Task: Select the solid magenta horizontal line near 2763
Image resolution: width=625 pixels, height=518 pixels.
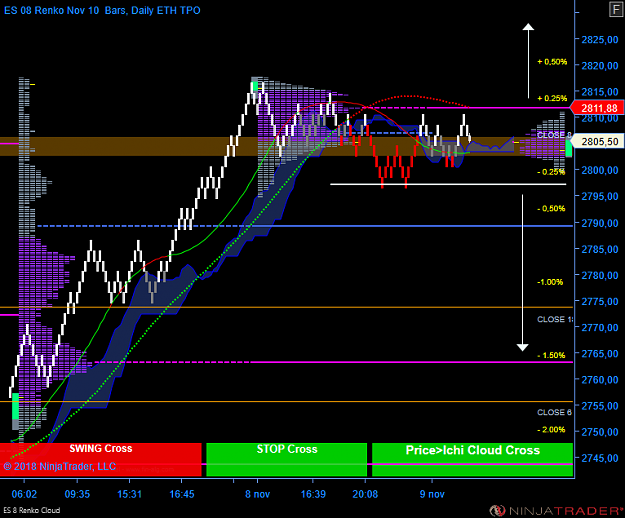Action: (413, 362)
